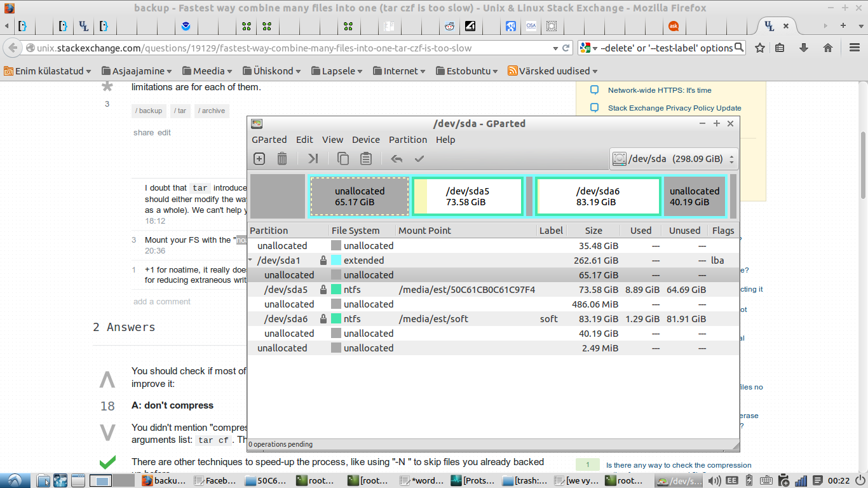The height and width of the screenshot is (488, 868).
Task: Open the Partition menu in GParted
Action: [x=407, y=140]
